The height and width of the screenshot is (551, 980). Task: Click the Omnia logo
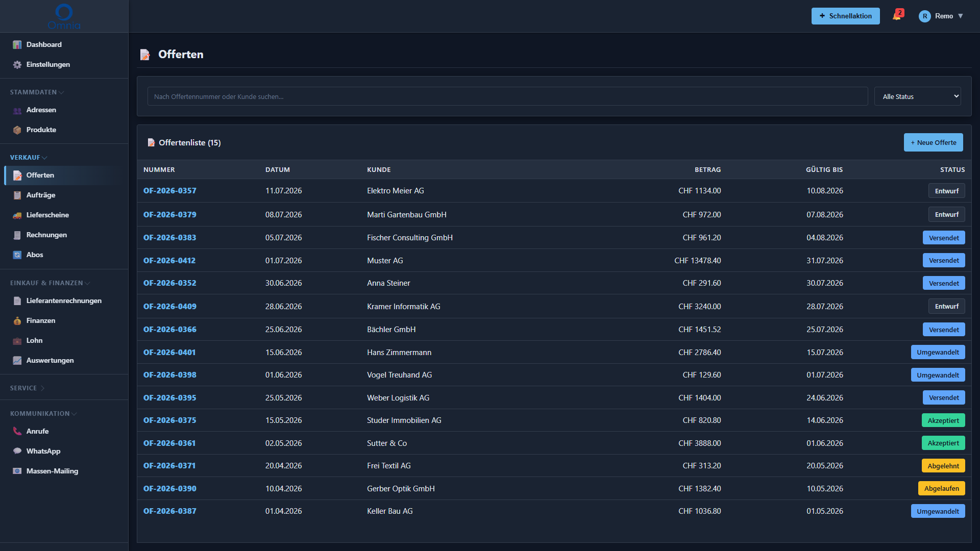click(64, 16)
